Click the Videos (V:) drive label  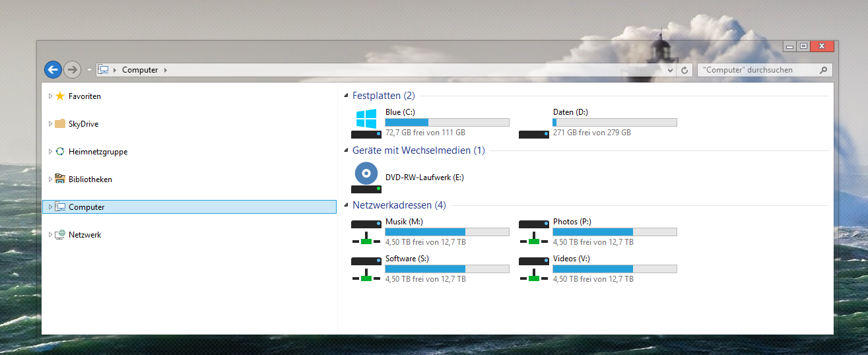tap(572, 259)
